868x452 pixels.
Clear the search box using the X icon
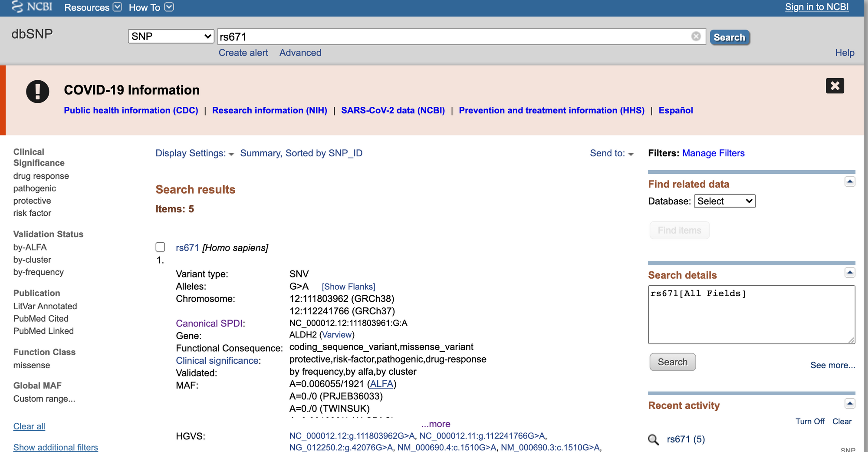point(697,36)
